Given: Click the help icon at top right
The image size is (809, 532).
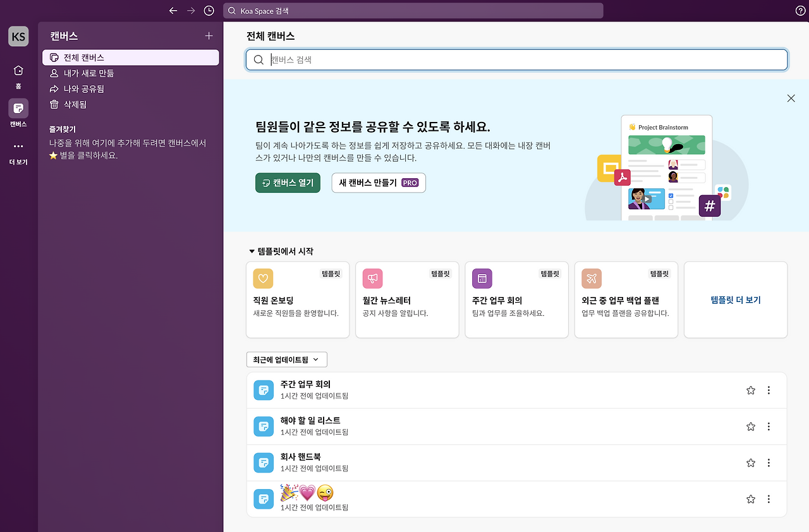Looking at the screenshot, I should click(x=800, y=10).
